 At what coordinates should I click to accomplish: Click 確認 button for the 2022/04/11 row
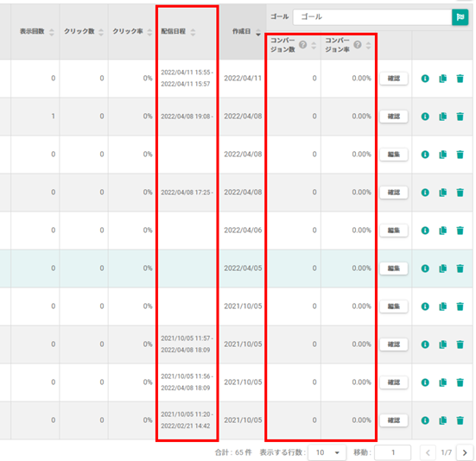(394, 79)
